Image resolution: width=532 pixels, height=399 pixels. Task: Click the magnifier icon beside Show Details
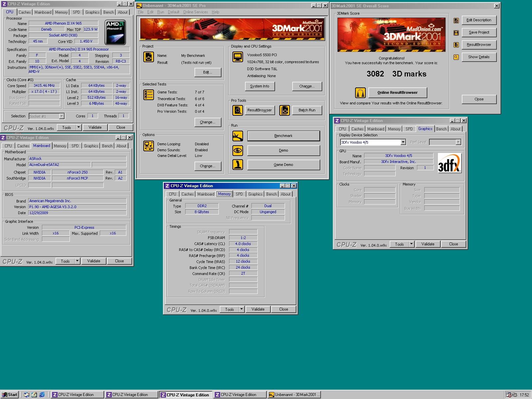pos(456,57)
